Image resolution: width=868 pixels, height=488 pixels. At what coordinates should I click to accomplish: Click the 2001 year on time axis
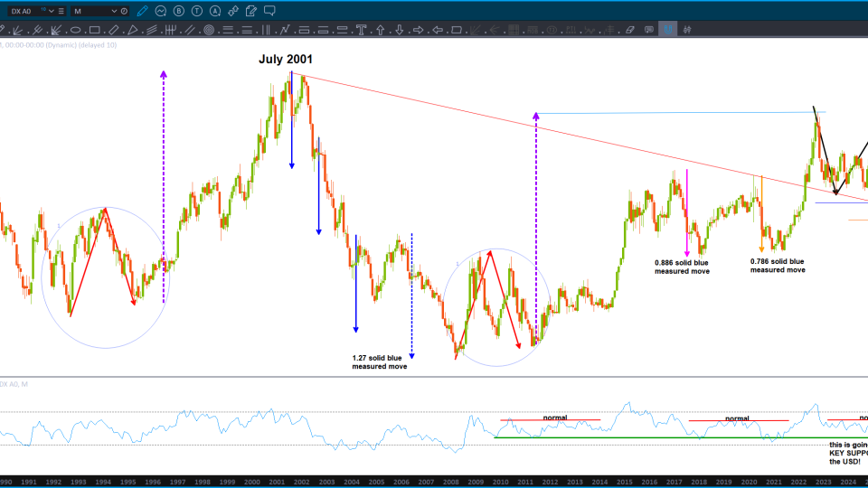(x=277, y=482)
